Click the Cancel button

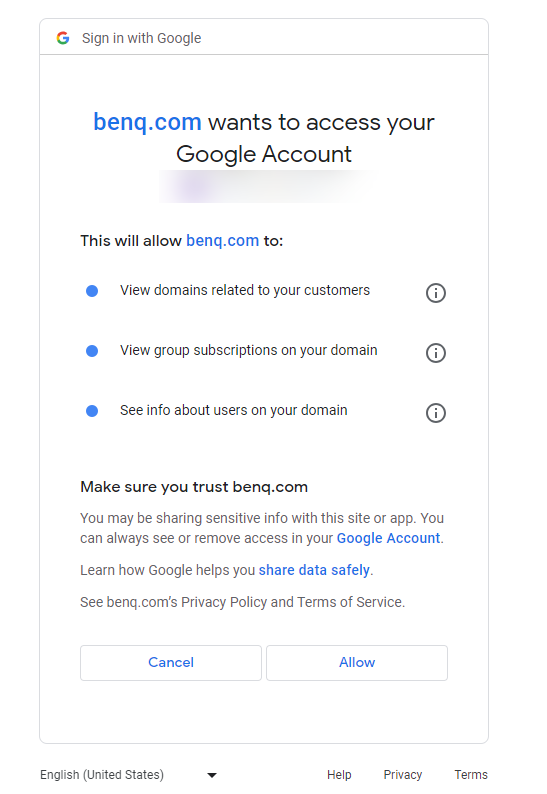(x=171, y=662)
